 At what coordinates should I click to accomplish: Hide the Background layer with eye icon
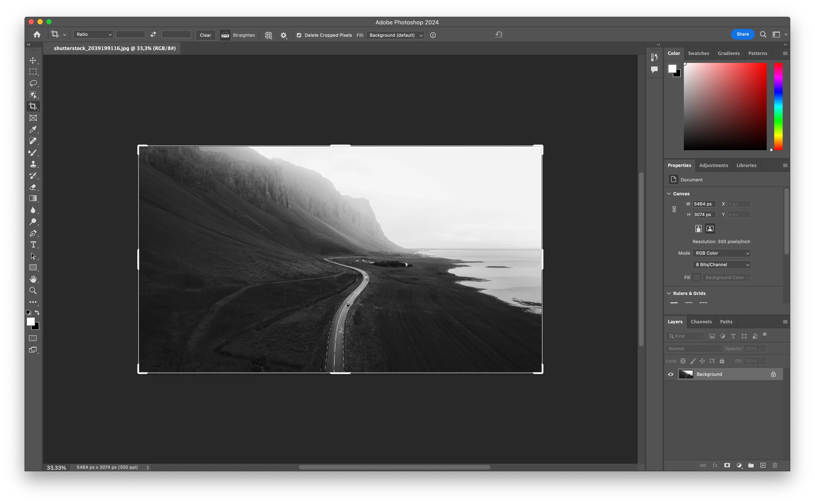[x=671, y=374]
